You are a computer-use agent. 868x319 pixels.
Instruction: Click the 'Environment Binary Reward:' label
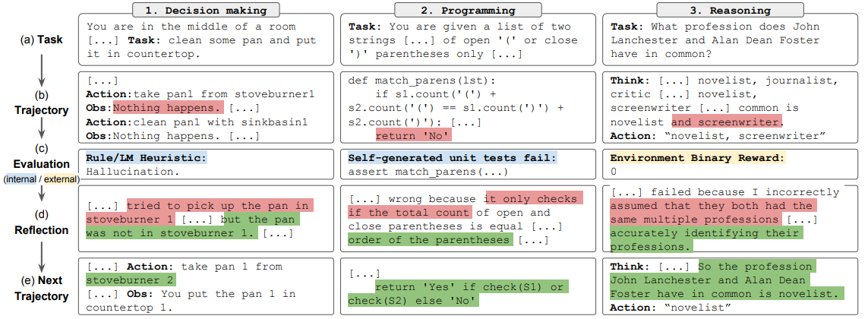(697, 159)
